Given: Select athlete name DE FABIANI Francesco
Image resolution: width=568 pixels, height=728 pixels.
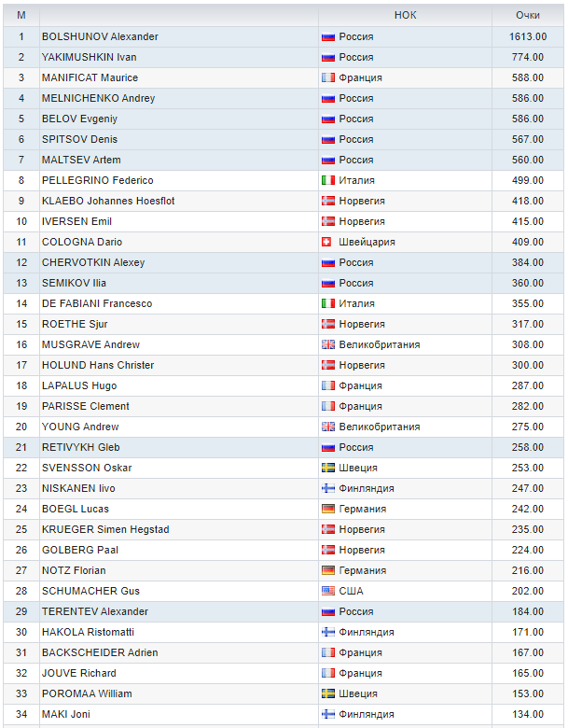Looking at the screenshot, I should 97,303.
